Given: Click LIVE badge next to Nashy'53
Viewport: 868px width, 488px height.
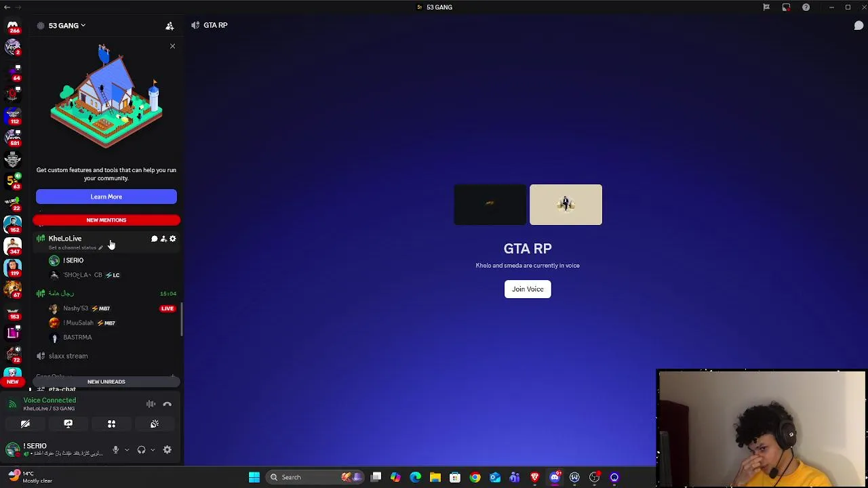Looking at the screenshot, I should (167, 308).
